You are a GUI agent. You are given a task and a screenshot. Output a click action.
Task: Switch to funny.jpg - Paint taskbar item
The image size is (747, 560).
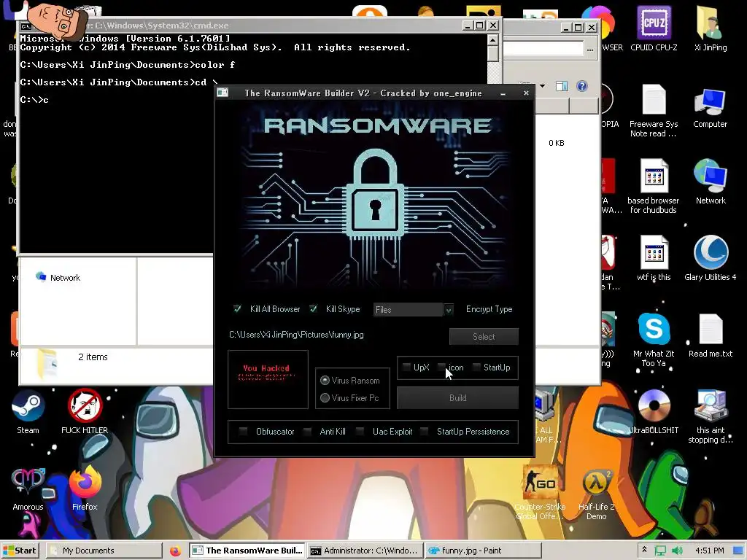[482, 551]
